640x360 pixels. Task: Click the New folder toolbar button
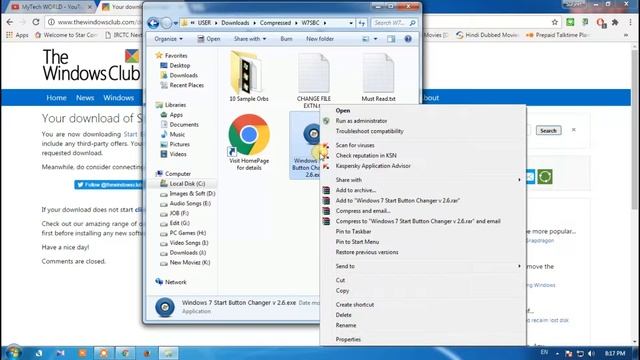(x=320, y=39)
